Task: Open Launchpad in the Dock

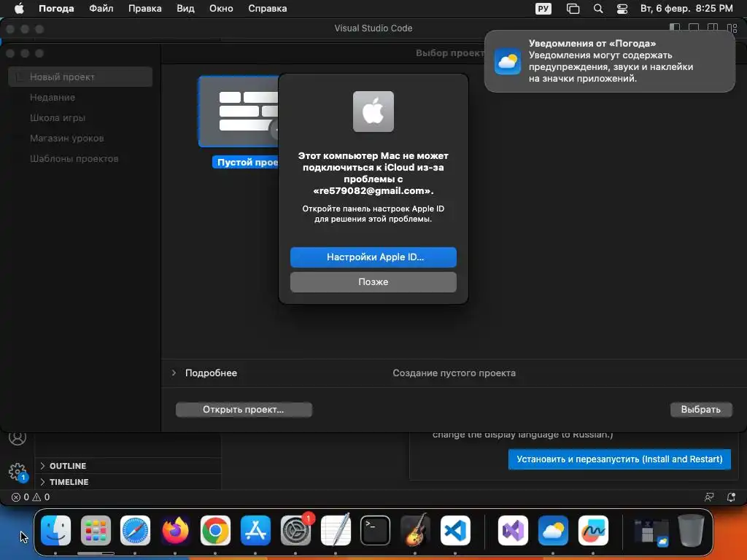Action: (96, 530)
